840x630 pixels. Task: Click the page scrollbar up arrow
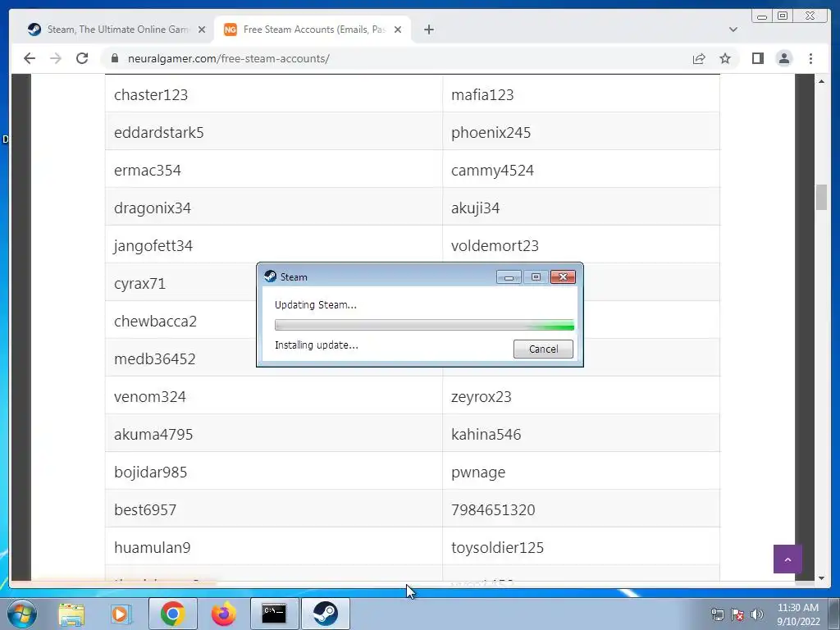[x=821, y=81]
